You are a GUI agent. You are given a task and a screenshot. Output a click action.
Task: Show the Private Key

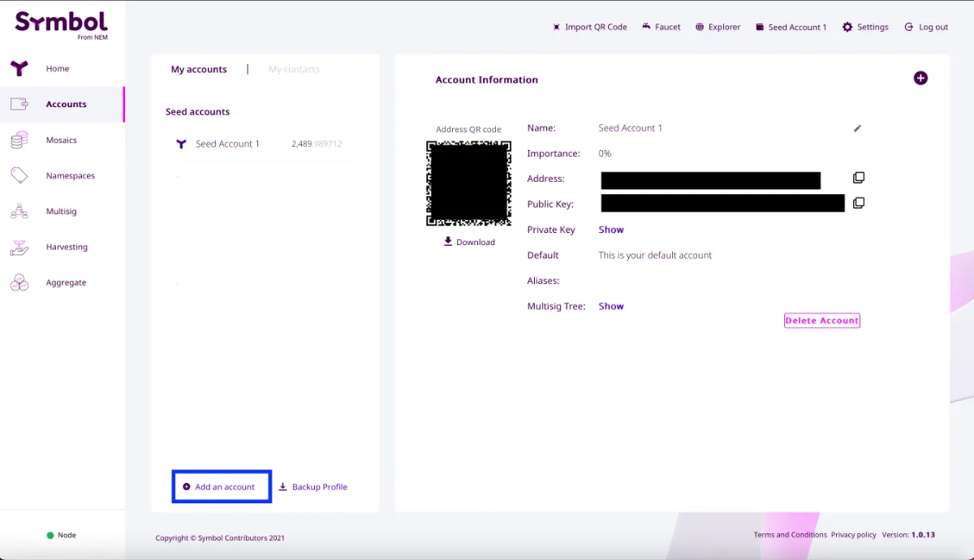pyautogui.click(x=611, y=230)
